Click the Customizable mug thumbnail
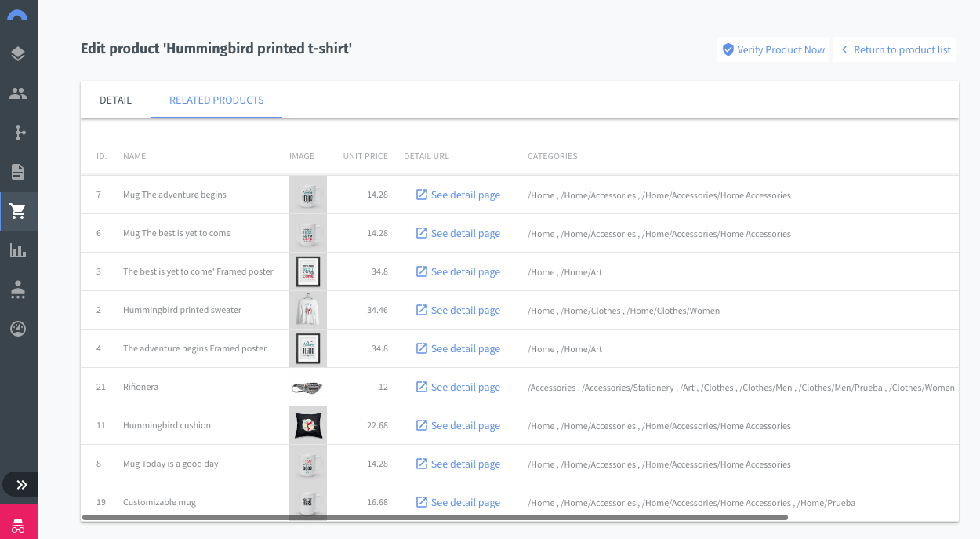The image size is (980, 539). pyautogui.click(x=308, y=502)
